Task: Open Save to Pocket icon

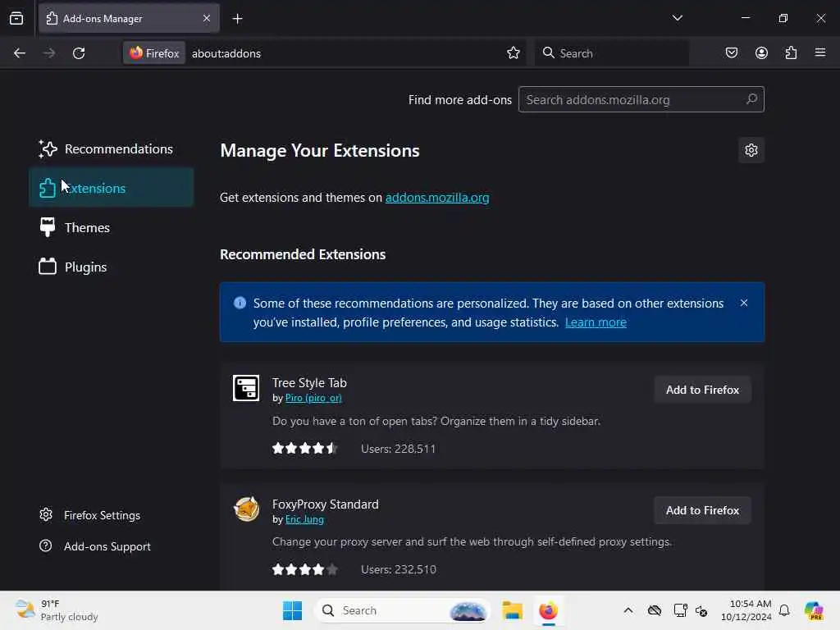Action: coord(731,53)
